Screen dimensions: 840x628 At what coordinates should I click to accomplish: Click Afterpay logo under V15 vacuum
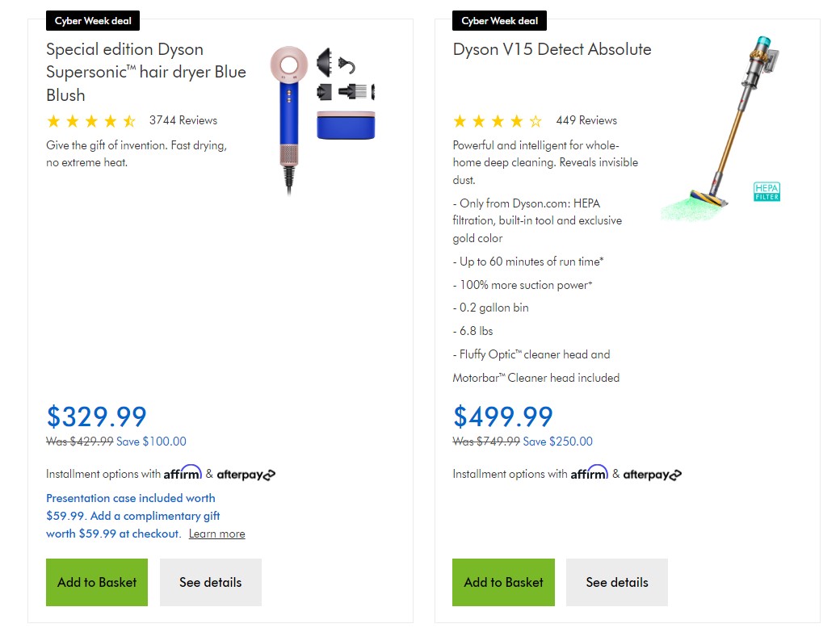tap(653, 475)
